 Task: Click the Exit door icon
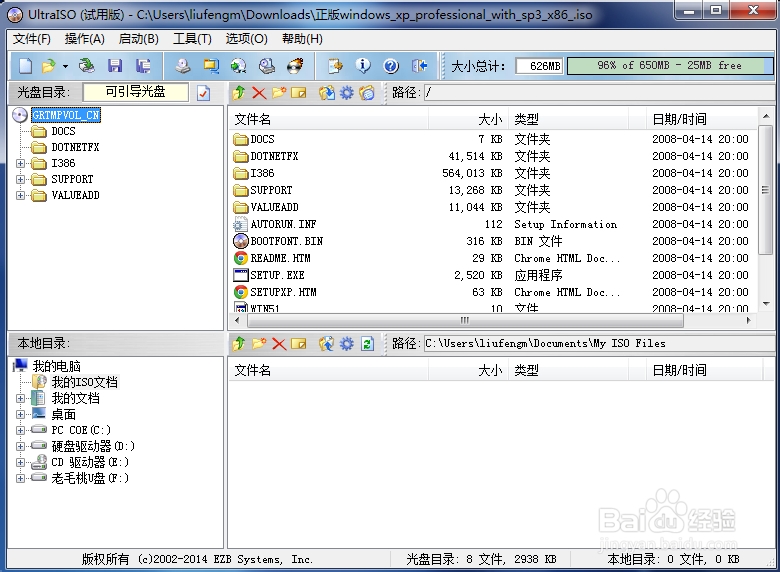(419, 66)
